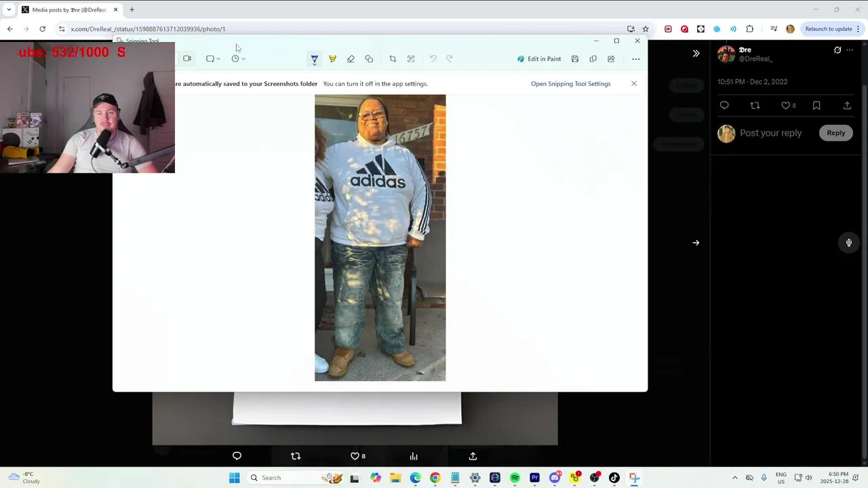Open TikTok from the taskbar
This screenshot has width=868, height=488.
(x=614, y=478)
